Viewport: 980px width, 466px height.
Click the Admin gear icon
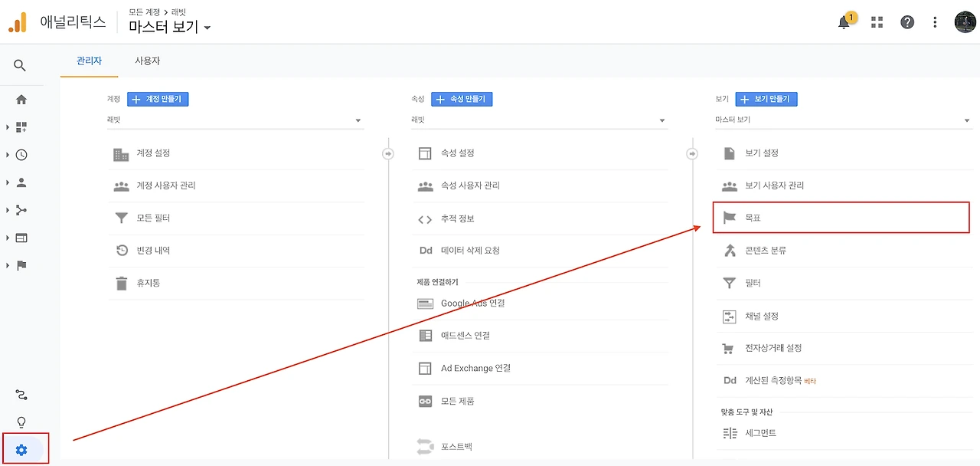pyautogui.click(x=21, y=450)
